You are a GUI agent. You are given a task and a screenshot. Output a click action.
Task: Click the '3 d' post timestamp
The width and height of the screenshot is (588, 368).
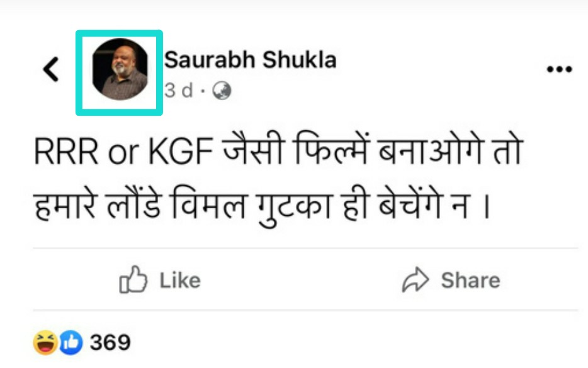[178, 91]
